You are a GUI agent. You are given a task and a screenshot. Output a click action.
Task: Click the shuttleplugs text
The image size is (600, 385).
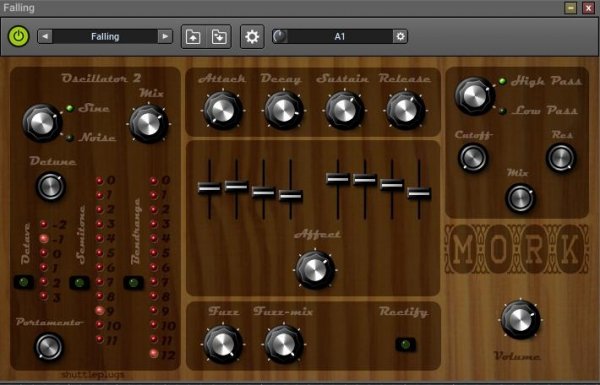pyautogui.click(x=93, y=374)
